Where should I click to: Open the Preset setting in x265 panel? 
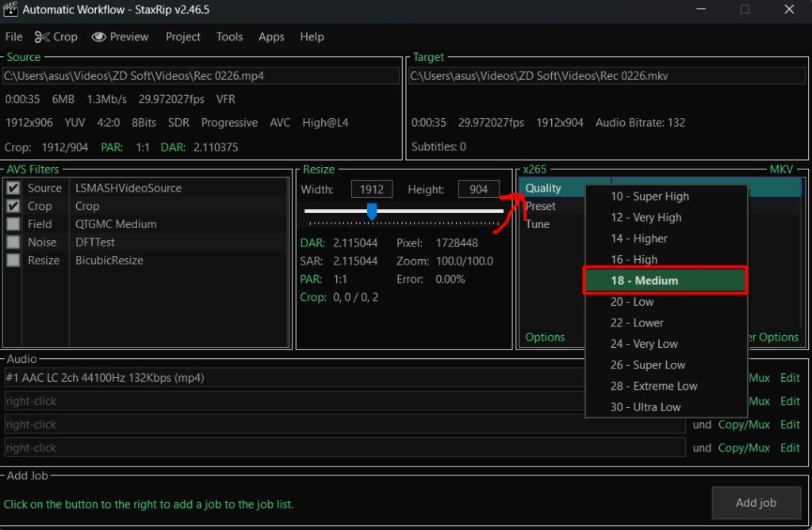(541, 206)
